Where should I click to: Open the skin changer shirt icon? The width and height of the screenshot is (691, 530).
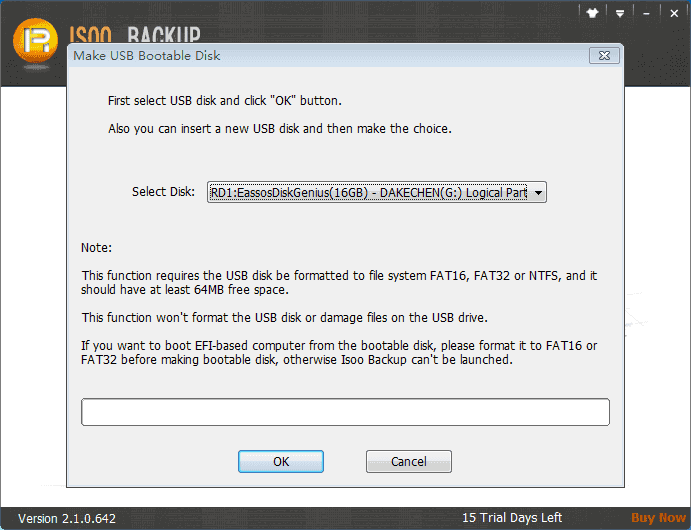(x=592, y=13)
